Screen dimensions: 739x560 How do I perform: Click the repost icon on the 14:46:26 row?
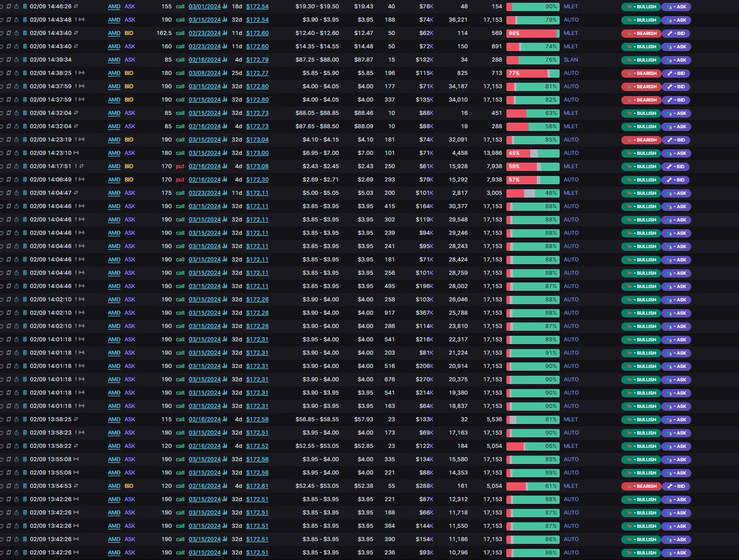coord(9,6)
